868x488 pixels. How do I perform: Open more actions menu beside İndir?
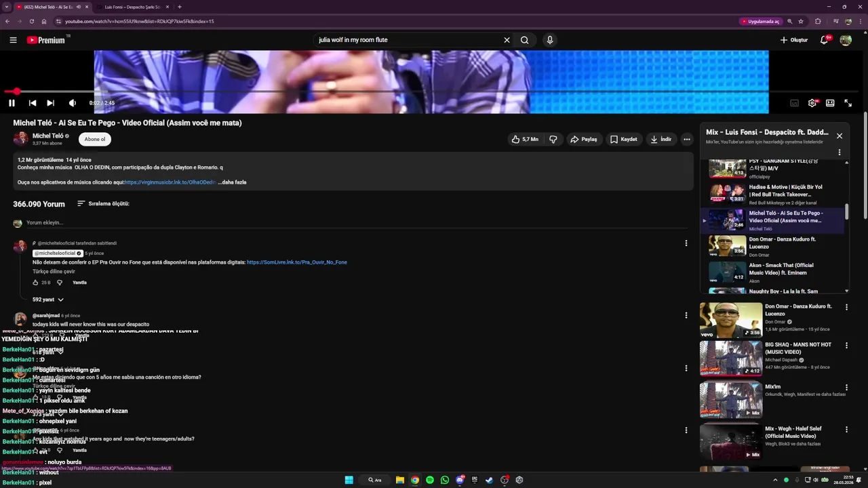pos(687,139)
